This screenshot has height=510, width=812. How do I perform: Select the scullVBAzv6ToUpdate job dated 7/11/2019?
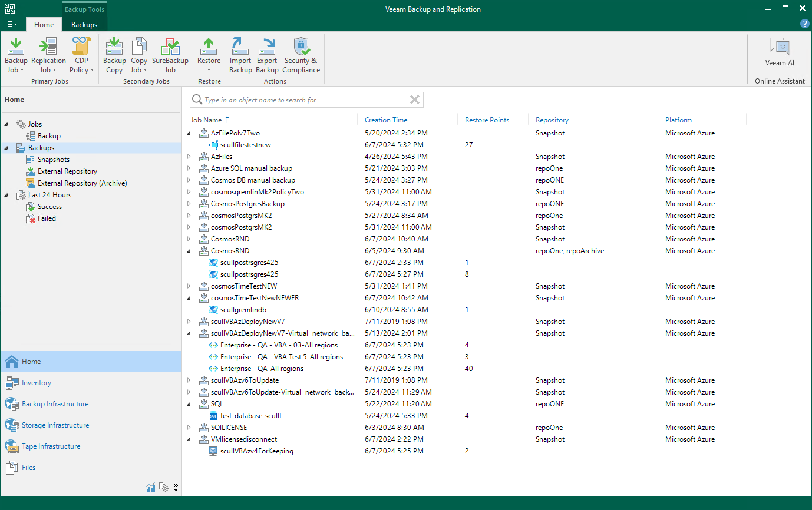pyautogui.click(x=245, y=380)
